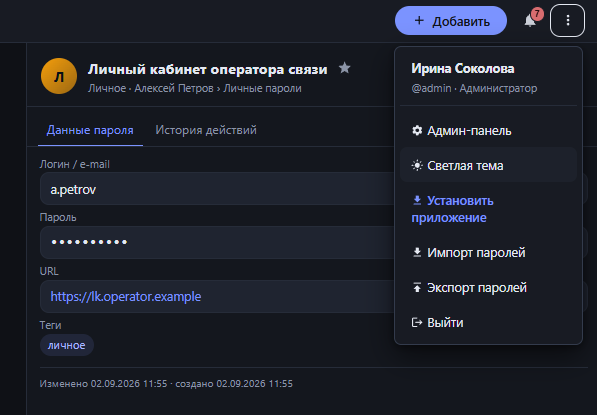597x415 pixels.
Task: Click the red notification count badge
Action: 537,14
